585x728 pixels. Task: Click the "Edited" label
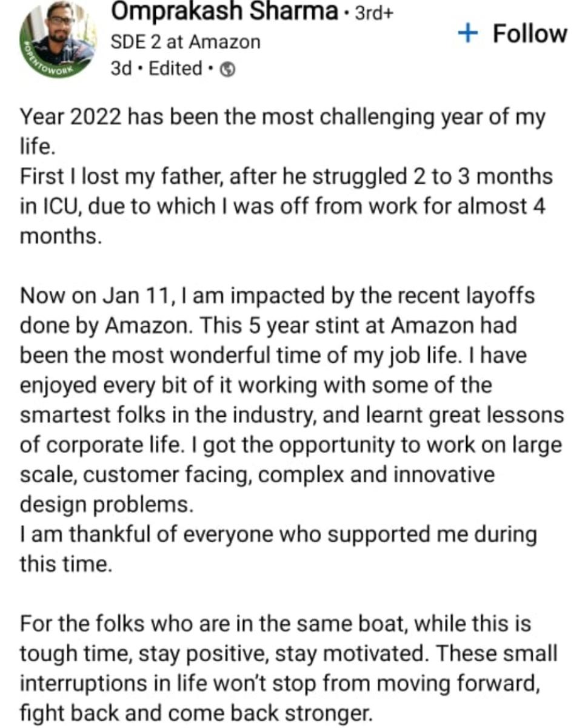[175, 69]
